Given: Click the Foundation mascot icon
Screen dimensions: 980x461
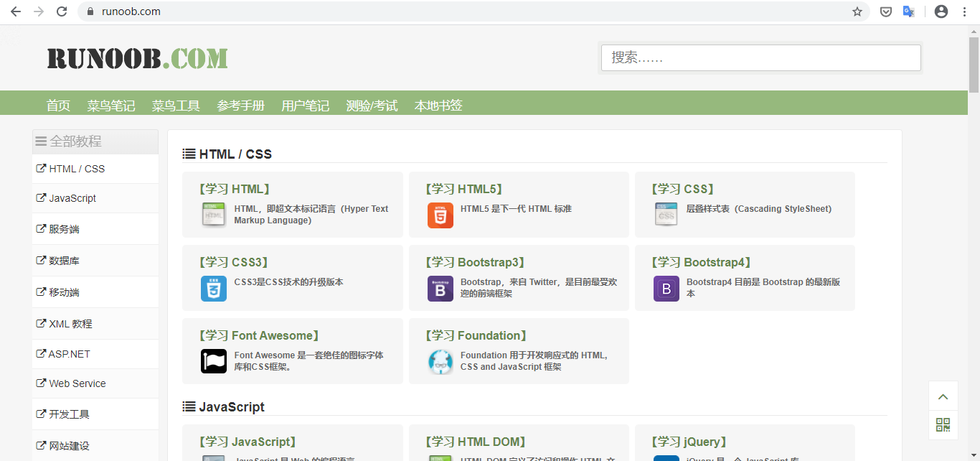Looking at the screenshot, I should click(x=440, y=361).
